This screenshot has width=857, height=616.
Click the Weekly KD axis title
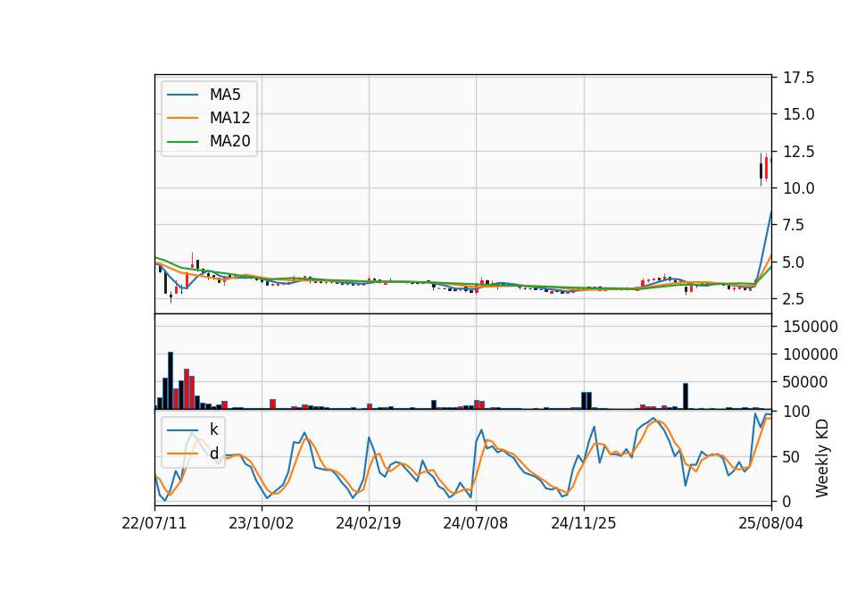(x=822, y=459)
